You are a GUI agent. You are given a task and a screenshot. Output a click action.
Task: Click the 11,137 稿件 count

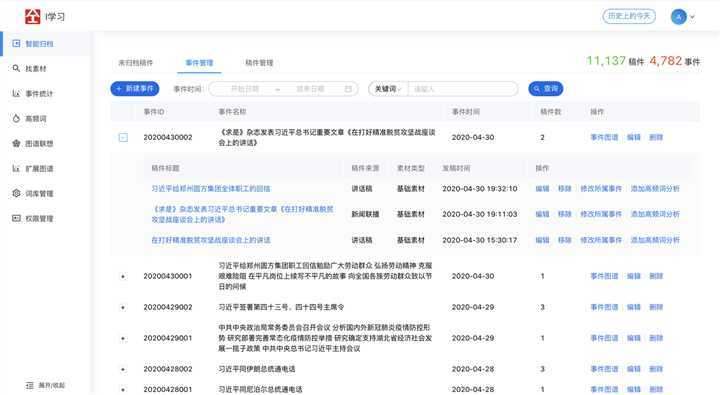pyautogui.click(x=615, y=61)
